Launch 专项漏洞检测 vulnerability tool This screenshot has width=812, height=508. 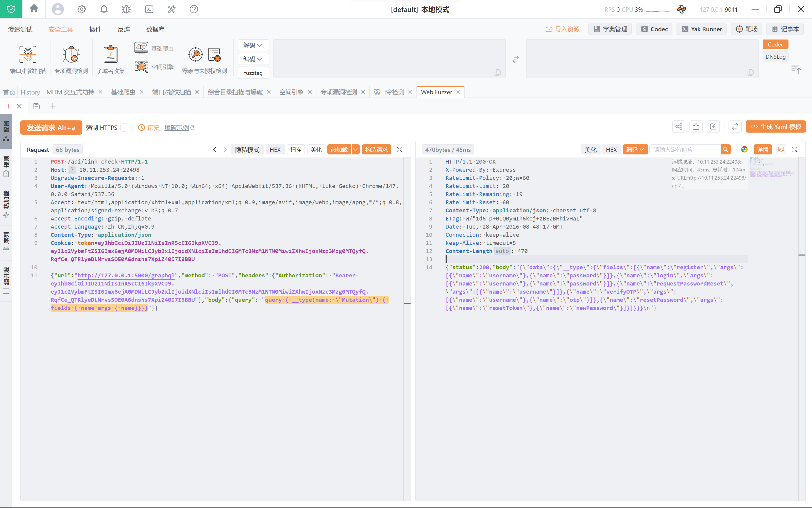tap(71, 59)
